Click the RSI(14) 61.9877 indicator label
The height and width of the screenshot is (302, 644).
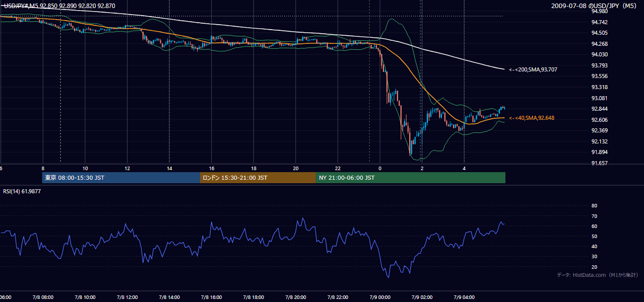pos(22,191)
